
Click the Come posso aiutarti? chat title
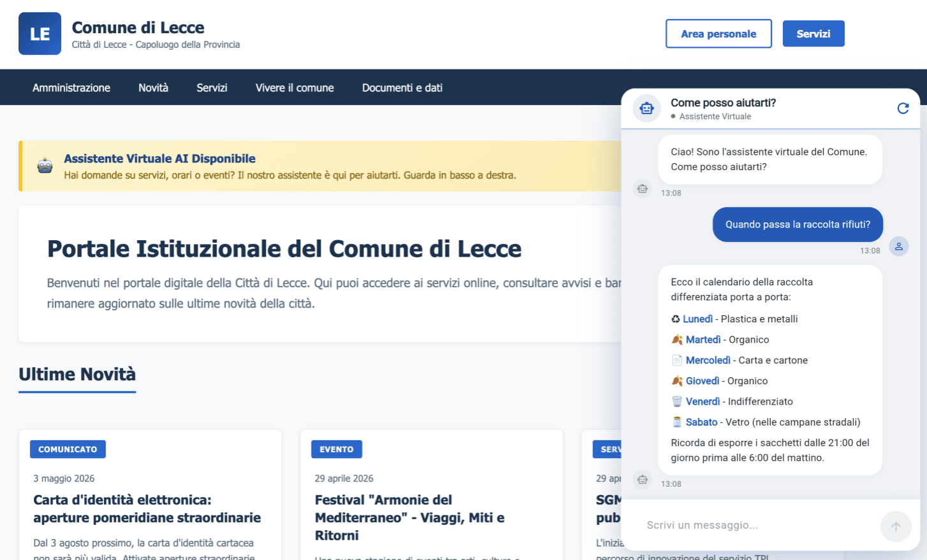pos(723,103)
